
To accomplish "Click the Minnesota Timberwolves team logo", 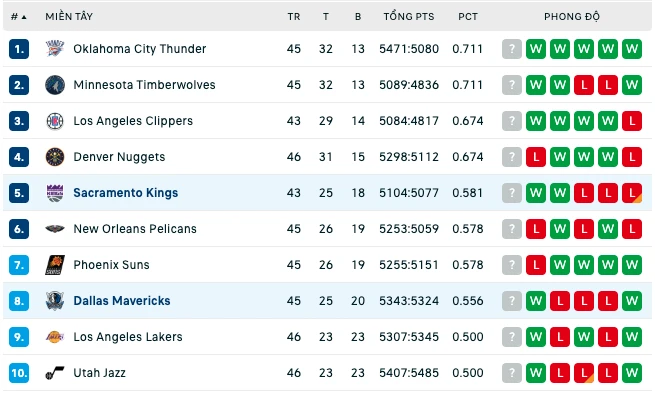I will pyautogui.click(x=55, y=85).
